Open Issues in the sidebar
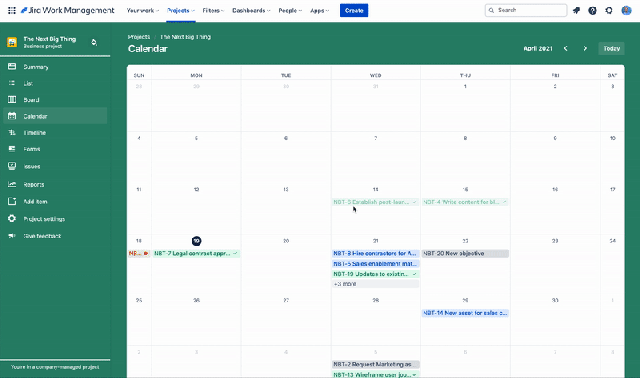This screenshot has height=378, width=640. [32, 167]
